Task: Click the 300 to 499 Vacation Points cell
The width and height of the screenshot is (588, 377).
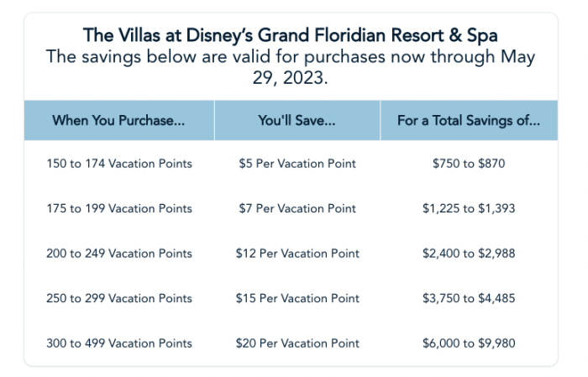Action: [119, 343]
